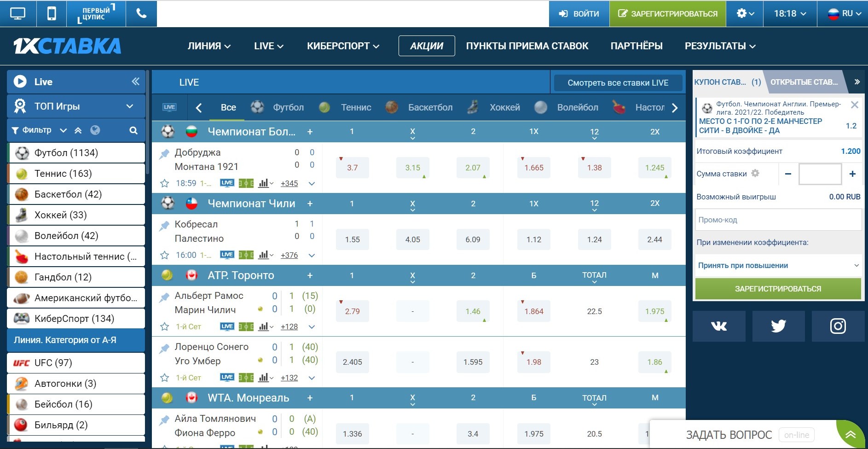
Task: Expand coupon panel with double chevron
Action: coord(857,82)
